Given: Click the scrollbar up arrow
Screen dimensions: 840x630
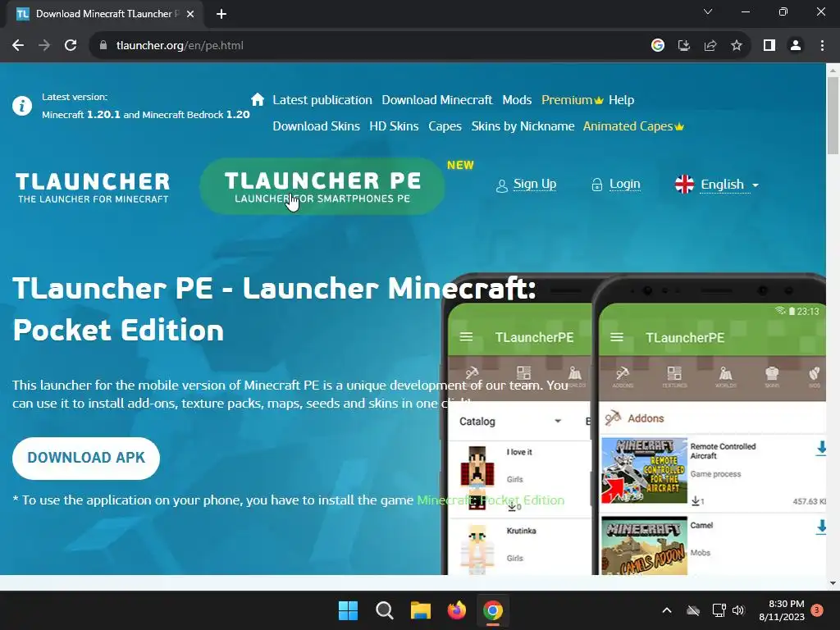Looking at the screenshot, I should click(833, 71).
